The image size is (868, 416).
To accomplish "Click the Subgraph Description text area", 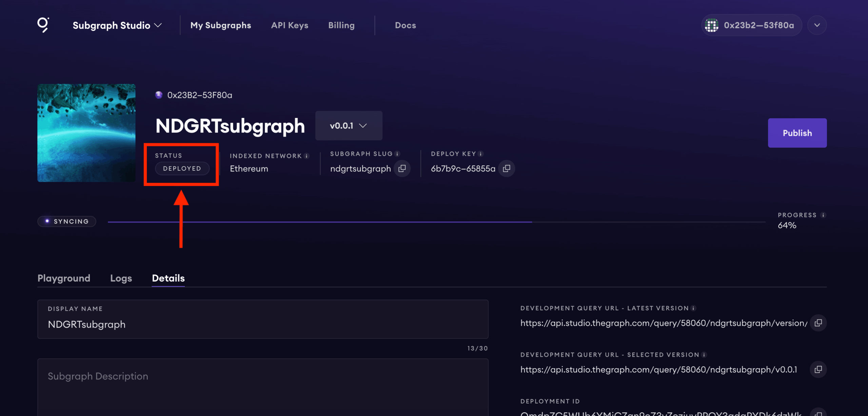I will 263,387.
